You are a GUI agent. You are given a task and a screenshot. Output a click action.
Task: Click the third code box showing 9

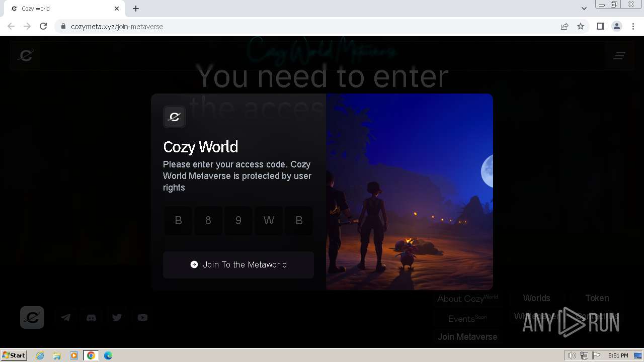pyautogui.click(x=238, y=220)
